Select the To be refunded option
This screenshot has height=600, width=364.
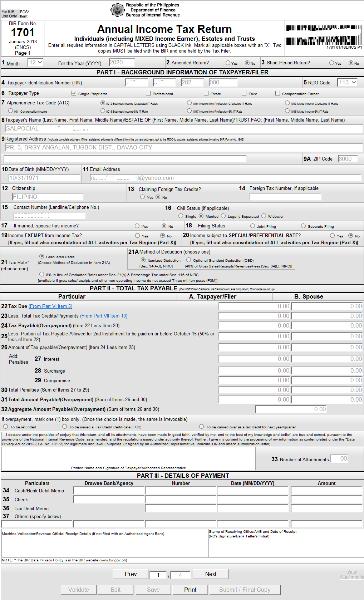pyautogui.click(x=5, y=427)
